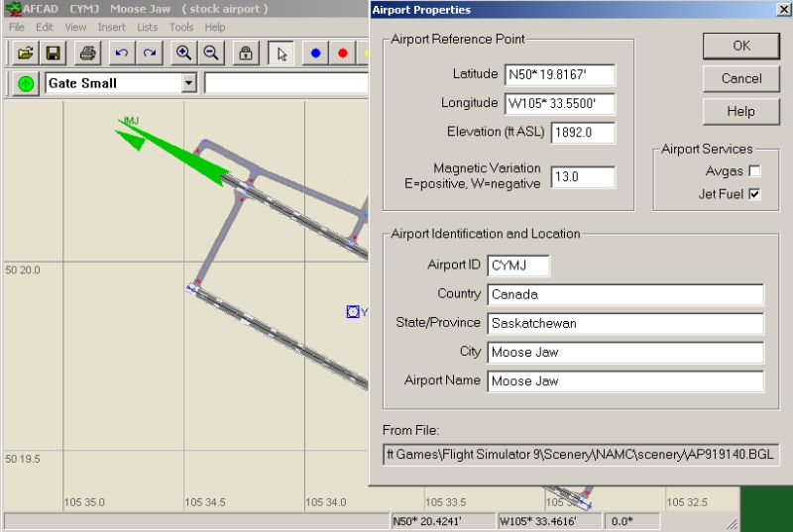
Task: Click the Undo arrow icon
Action: click(121, 53)
